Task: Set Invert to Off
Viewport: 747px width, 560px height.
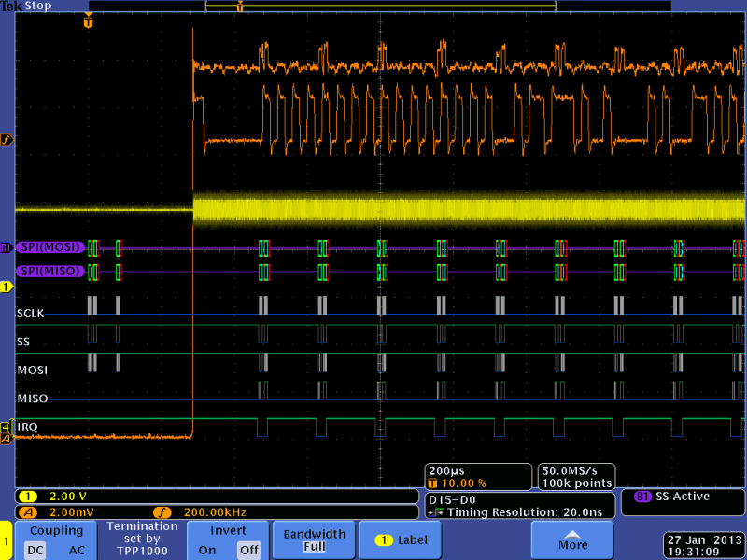Action: tap(249, 550)
